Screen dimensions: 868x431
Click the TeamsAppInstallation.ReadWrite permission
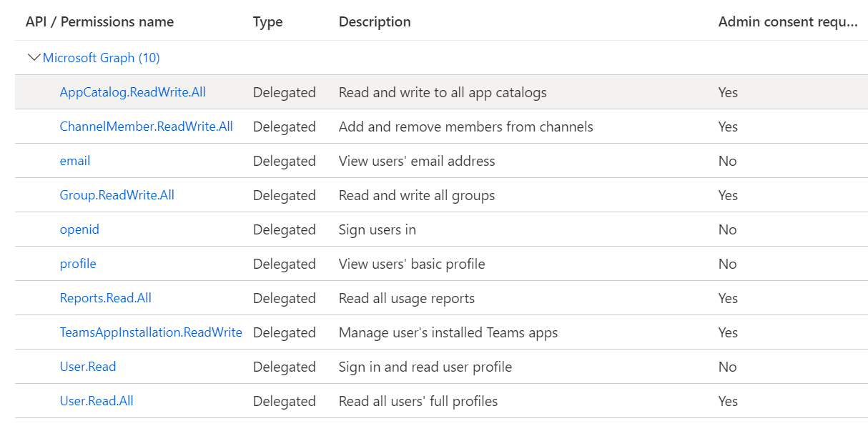(x=151, y=332)
